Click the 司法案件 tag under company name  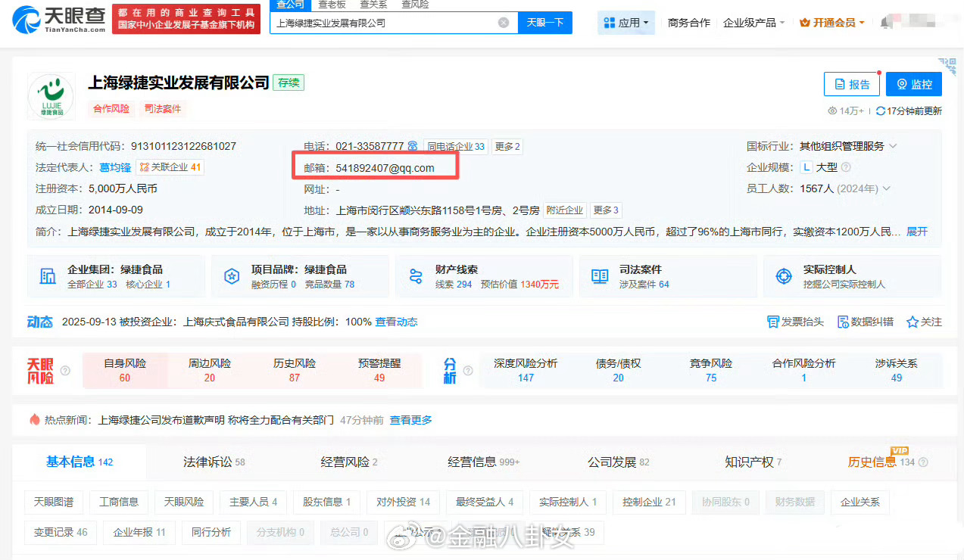pos(163,109)
